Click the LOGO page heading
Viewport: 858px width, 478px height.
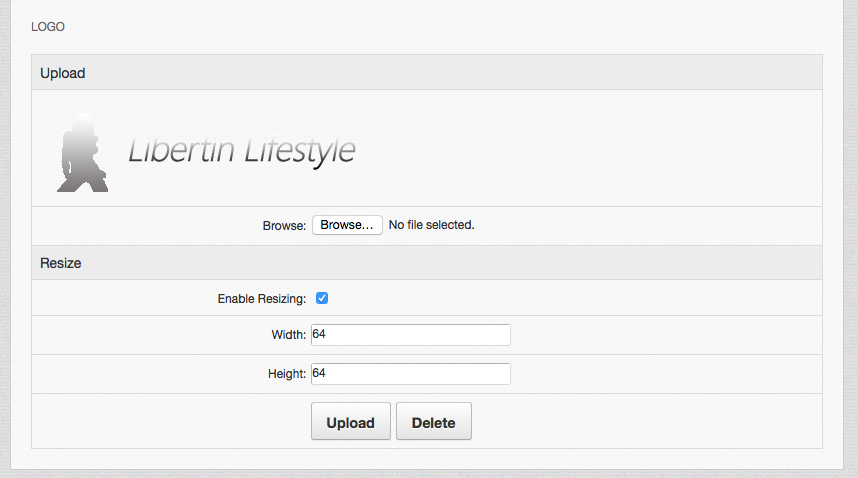pos(48,27)
